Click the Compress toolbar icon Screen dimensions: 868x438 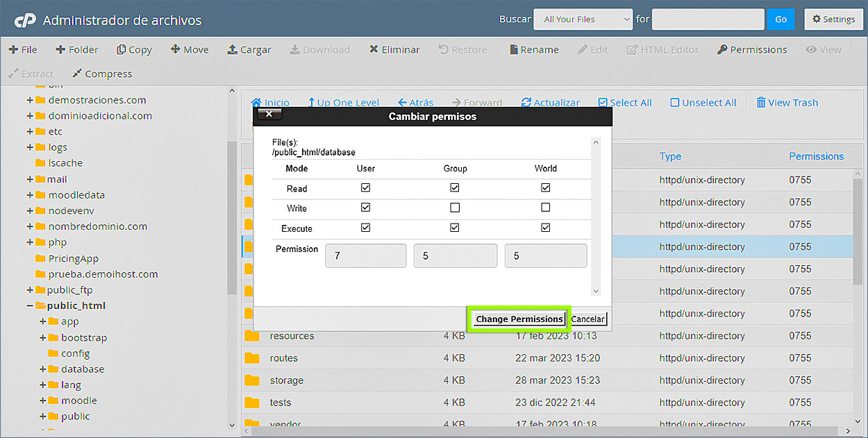pos(77,74)
